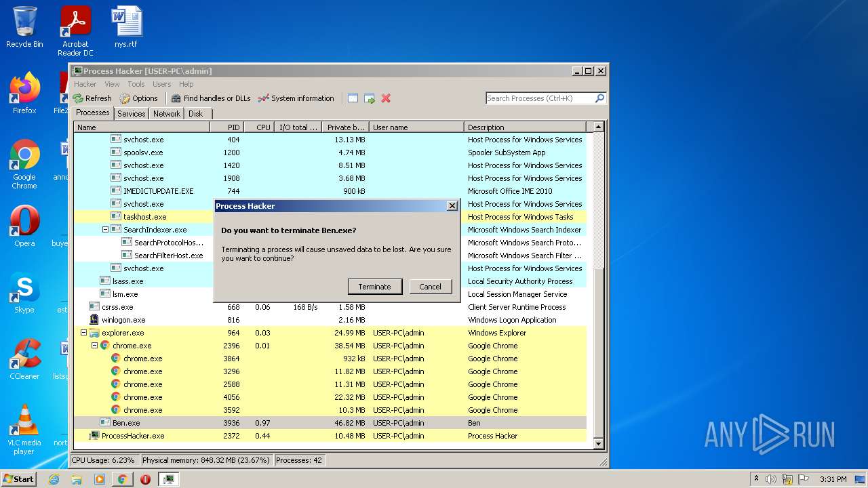
Task: Cancel the terminate process dialog
Action: point(430,287)
